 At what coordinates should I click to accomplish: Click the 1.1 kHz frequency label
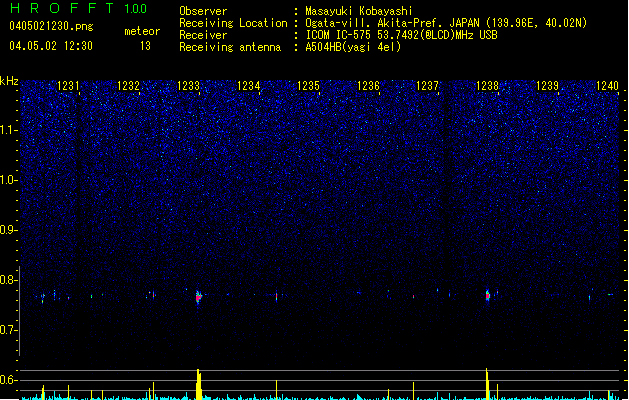[9, 130]
